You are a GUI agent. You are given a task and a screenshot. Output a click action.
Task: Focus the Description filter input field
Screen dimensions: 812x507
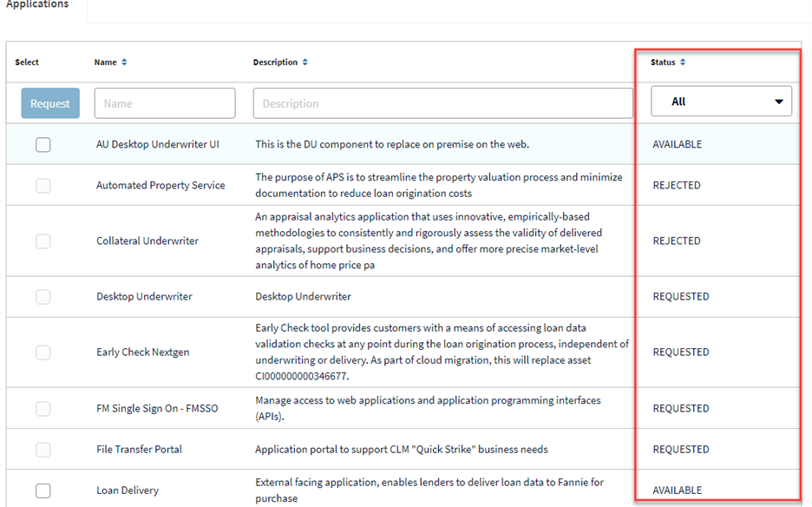(x=442, y=103)
